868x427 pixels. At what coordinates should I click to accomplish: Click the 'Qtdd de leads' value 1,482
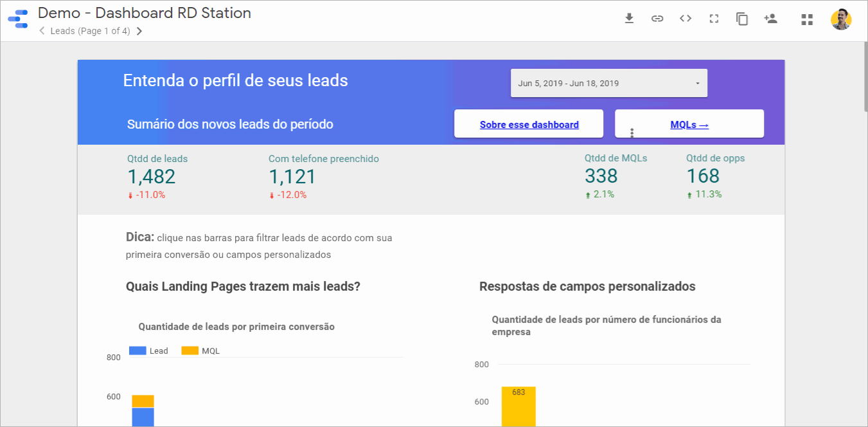(x=151, y=176)
